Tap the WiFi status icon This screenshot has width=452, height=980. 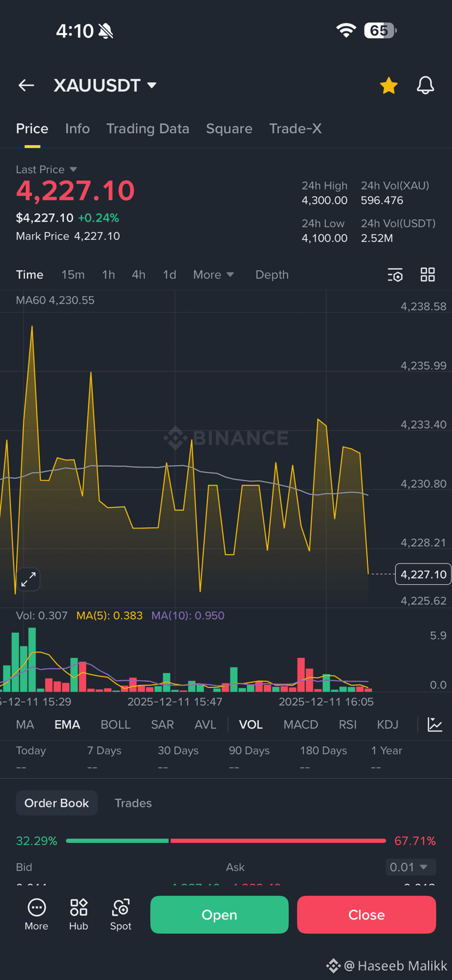346,31
